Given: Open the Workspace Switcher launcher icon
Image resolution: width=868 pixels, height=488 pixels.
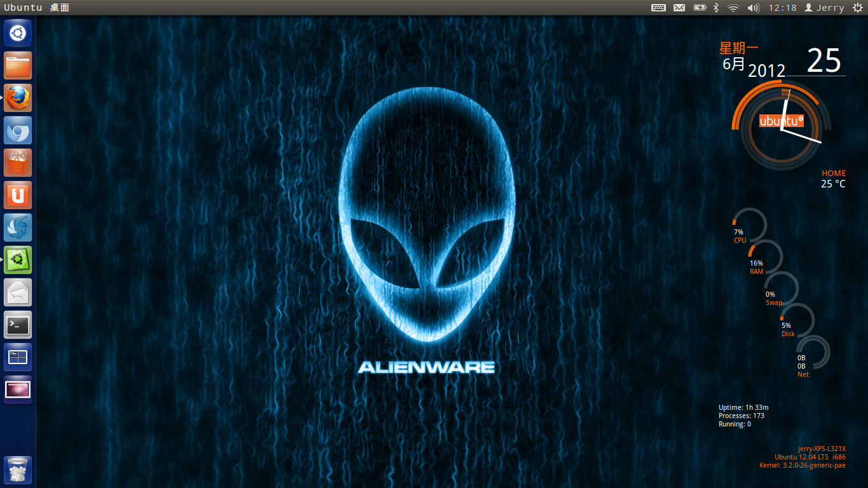Looking at the screenshot, I should coord(18,357).
